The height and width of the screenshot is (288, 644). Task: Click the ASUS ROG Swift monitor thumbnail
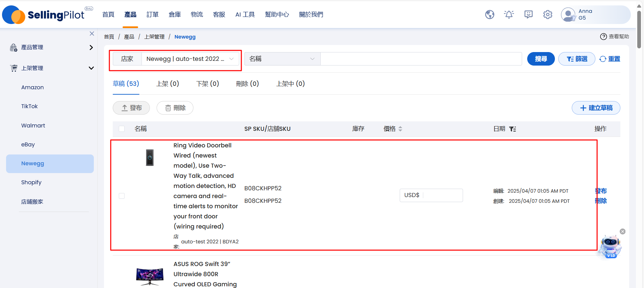coord(150,277)
